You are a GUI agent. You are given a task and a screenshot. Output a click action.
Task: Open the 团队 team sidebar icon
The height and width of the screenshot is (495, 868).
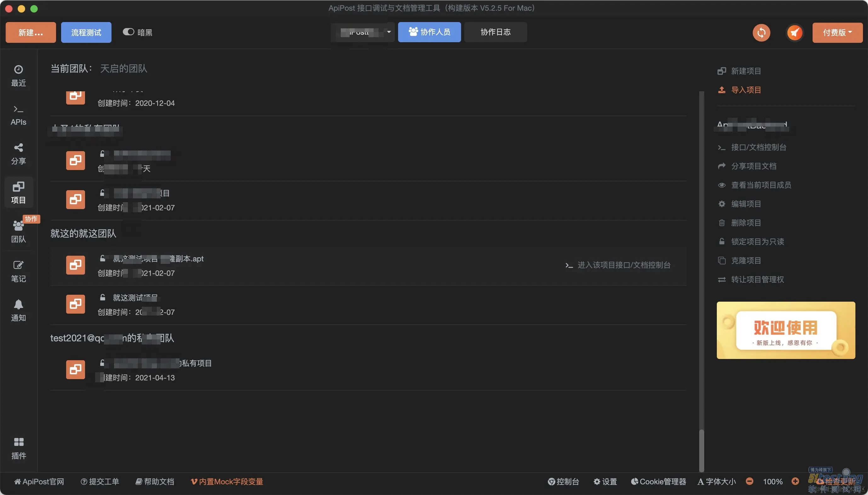point(18,231)
